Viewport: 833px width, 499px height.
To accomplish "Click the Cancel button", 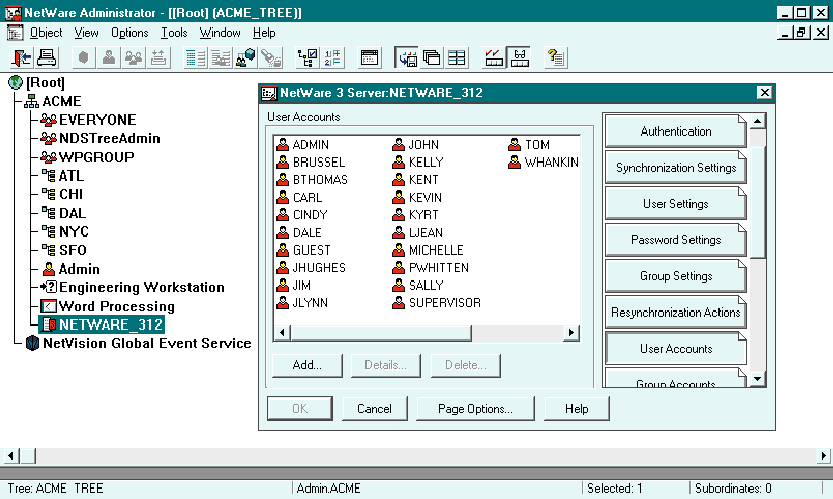I will point(375,409).
